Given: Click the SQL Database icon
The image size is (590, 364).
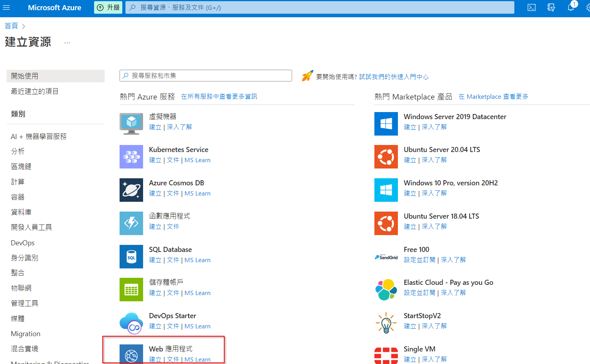Looking at the screenshot, I should click(131, 257).
